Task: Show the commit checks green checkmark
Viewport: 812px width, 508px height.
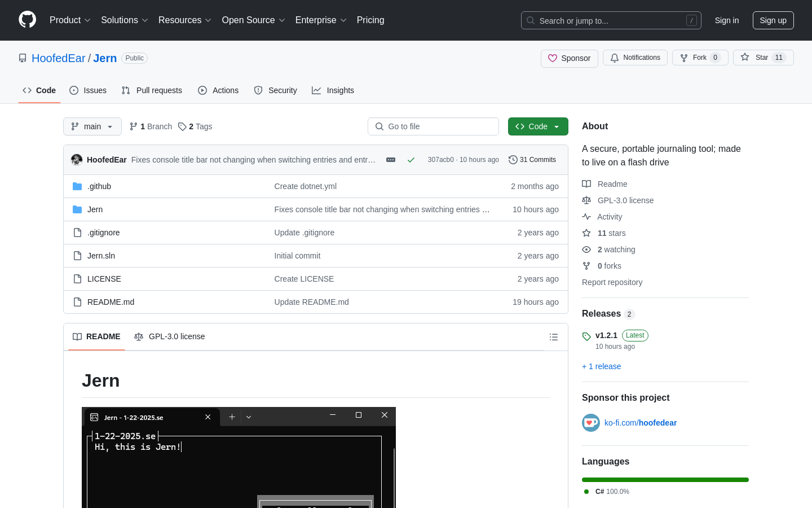Action: [411, 160]
